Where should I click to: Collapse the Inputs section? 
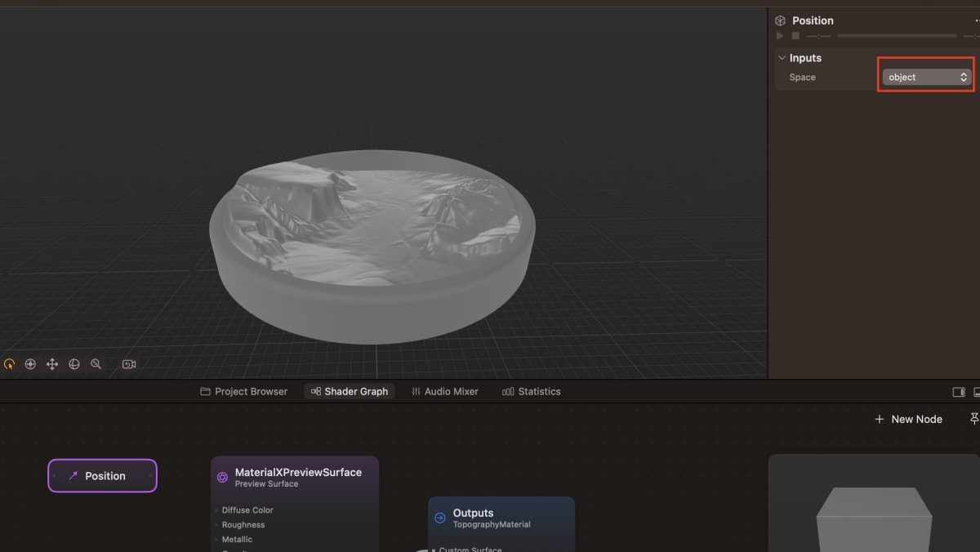point(782,58)
